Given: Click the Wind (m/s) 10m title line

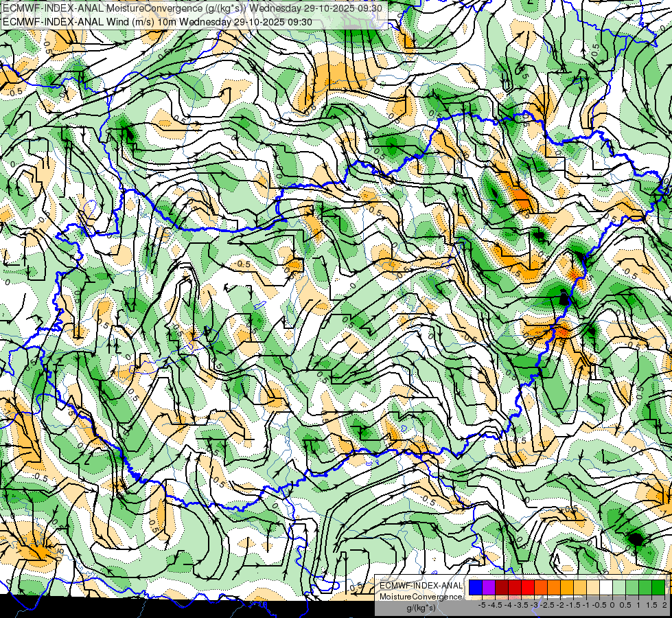Looking at the screenshot, I should 157,22.
